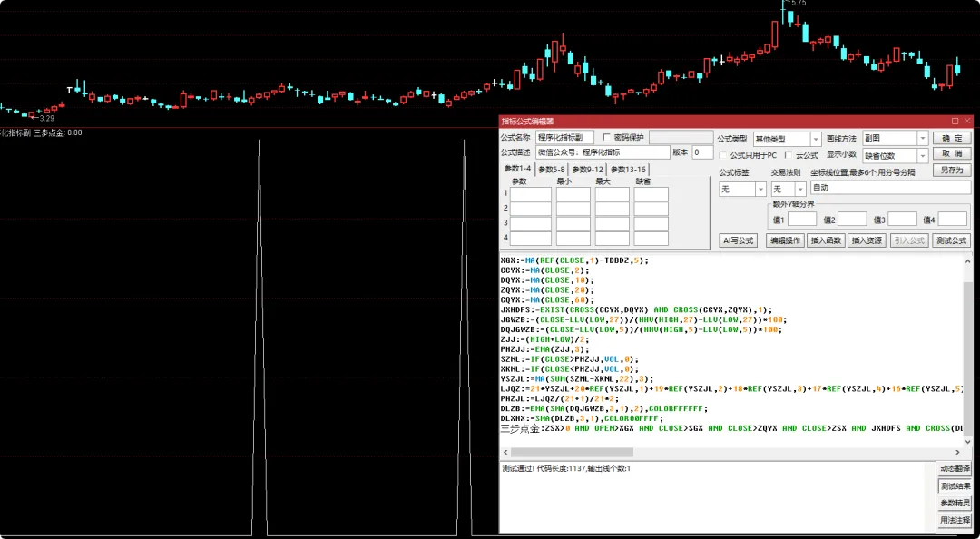
Task: Show the 测试结果 panel
Action: click(x=955, y=485)
